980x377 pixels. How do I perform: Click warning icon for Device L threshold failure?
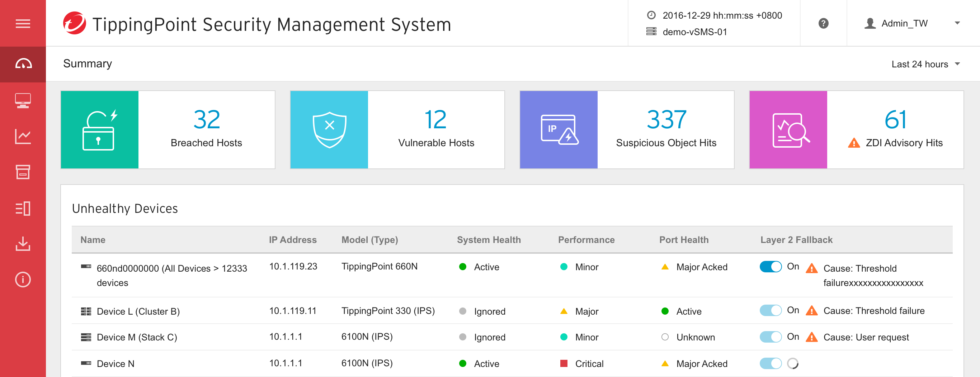(x=811, y=311)
